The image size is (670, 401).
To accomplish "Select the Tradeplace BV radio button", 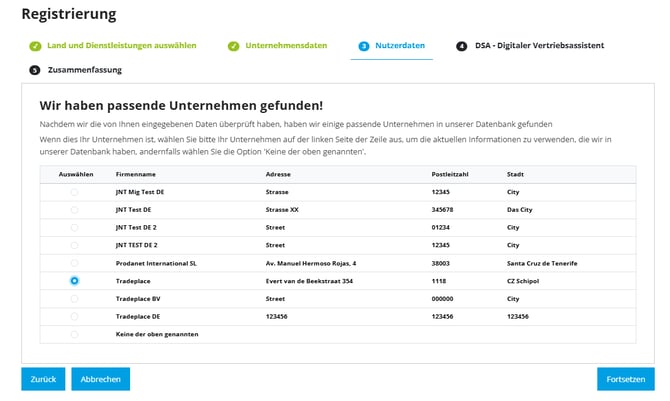I will [x=75, y=298].
